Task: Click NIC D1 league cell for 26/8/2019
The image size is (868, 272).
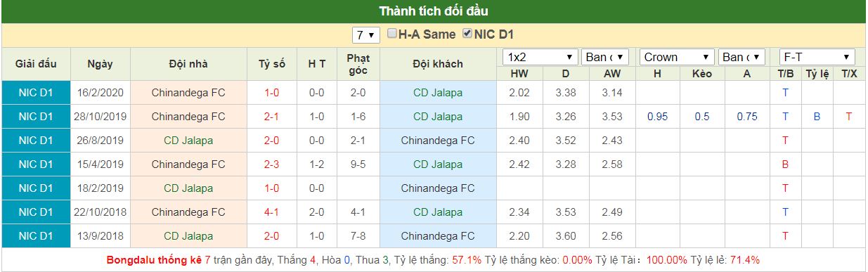Action: [36, 141]
